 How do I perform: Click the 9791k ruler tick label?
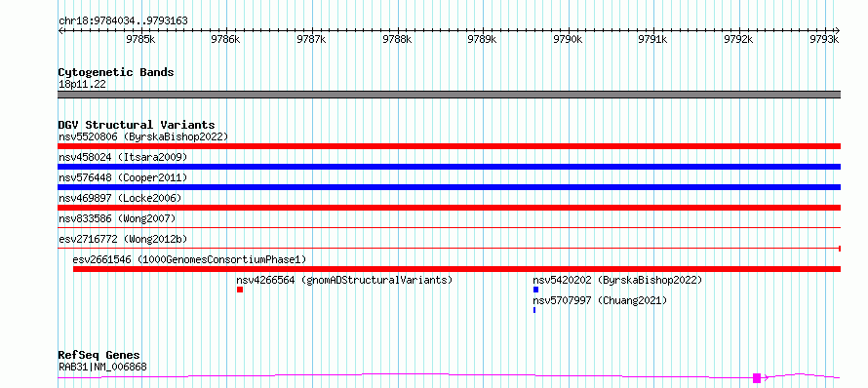tap(653, 39)
